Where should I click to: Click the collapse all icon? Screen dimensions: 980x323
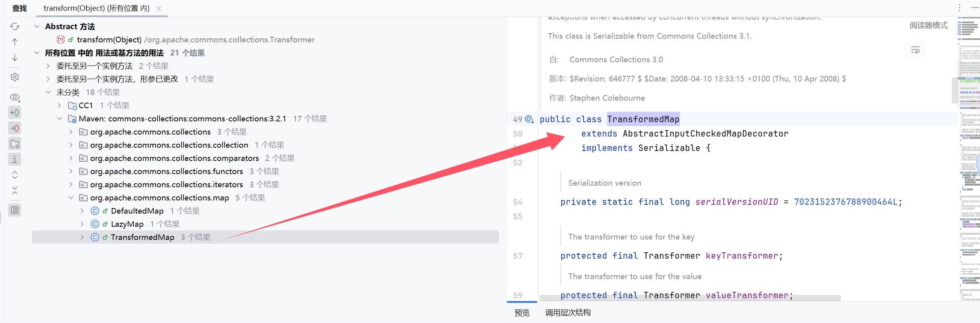pyautogui.click(x=15, y=190)
